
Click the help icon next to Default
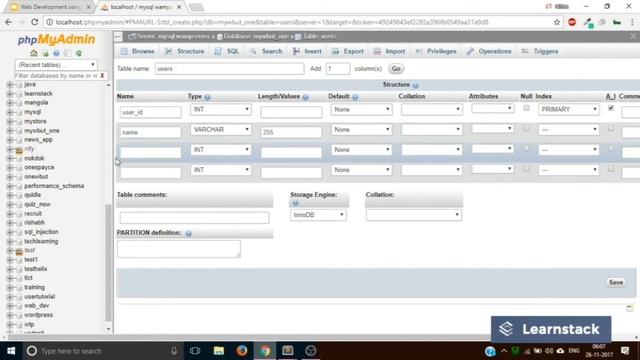[355, 97]
